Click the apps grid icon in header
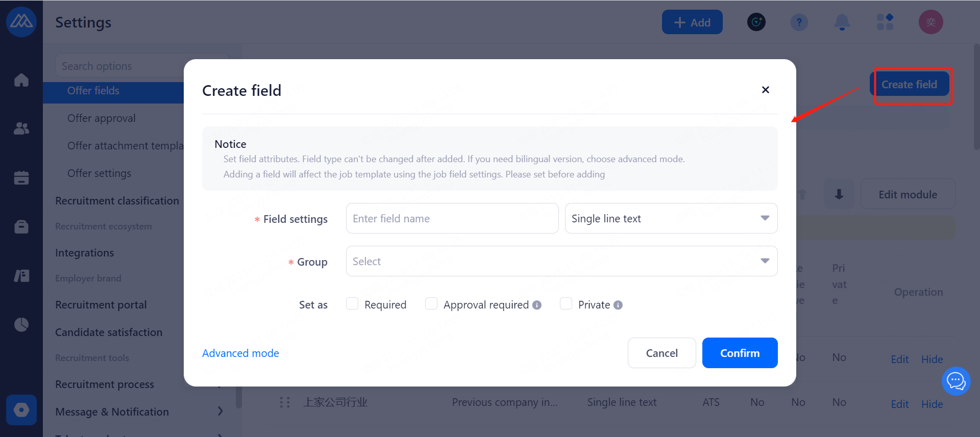980x437 pixels. click(x=885, y=22)
